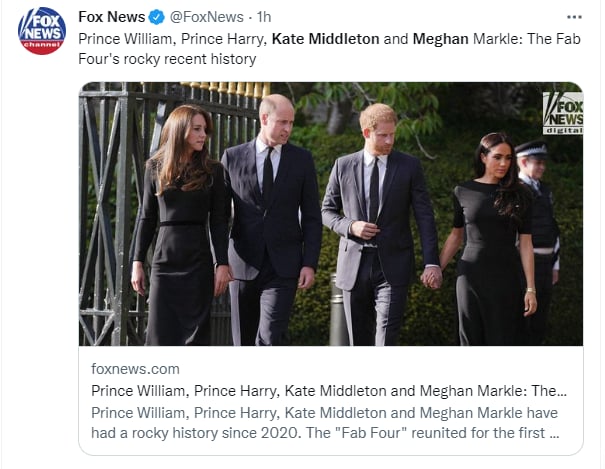Click the bold Meghan text in tweet
Screen dimensions: 605x469
pyautogui.click(x=440, y=39)
